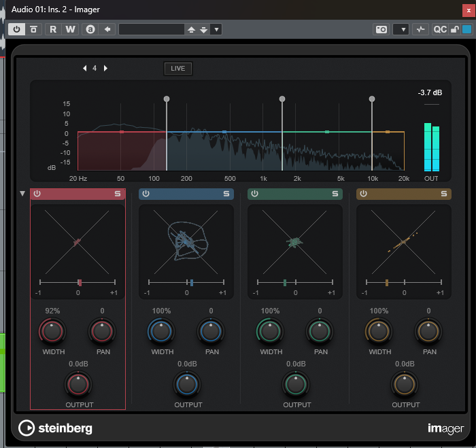Click copy A to B arrow icon
The image size is (476, 448).
(107, 29)
